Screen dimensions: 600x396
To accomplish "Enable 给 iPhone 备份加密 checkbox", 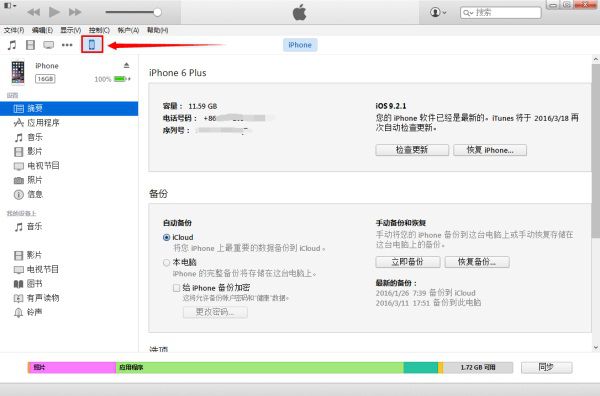I will 176,288.
